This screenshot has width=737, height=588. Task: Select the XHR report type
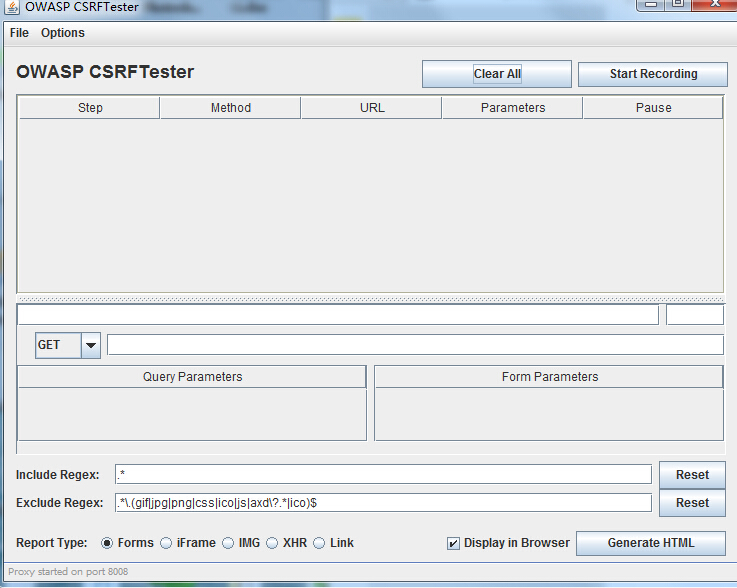(272, 543)
